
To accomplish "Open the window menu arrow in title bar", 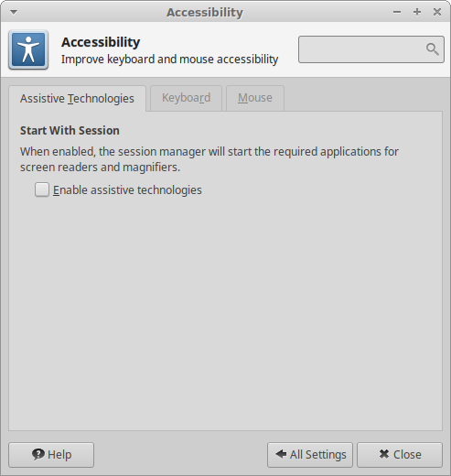I will coord(14,12).
